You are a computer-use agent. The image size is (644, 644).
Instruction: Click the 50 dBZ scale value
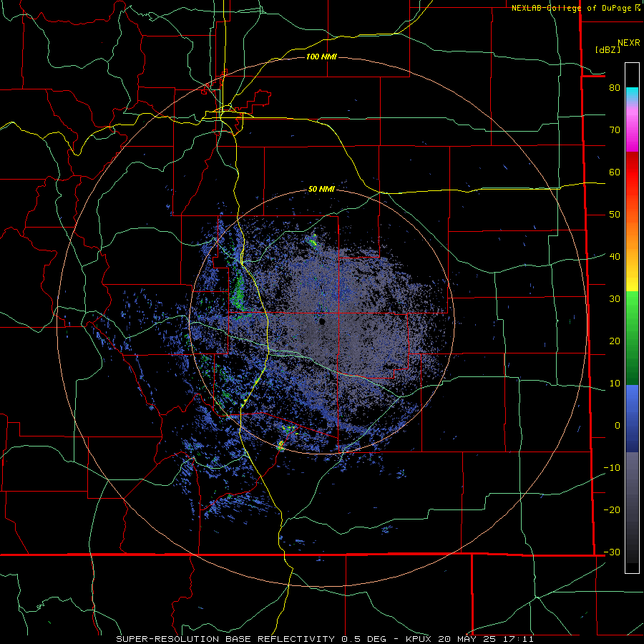615,215
